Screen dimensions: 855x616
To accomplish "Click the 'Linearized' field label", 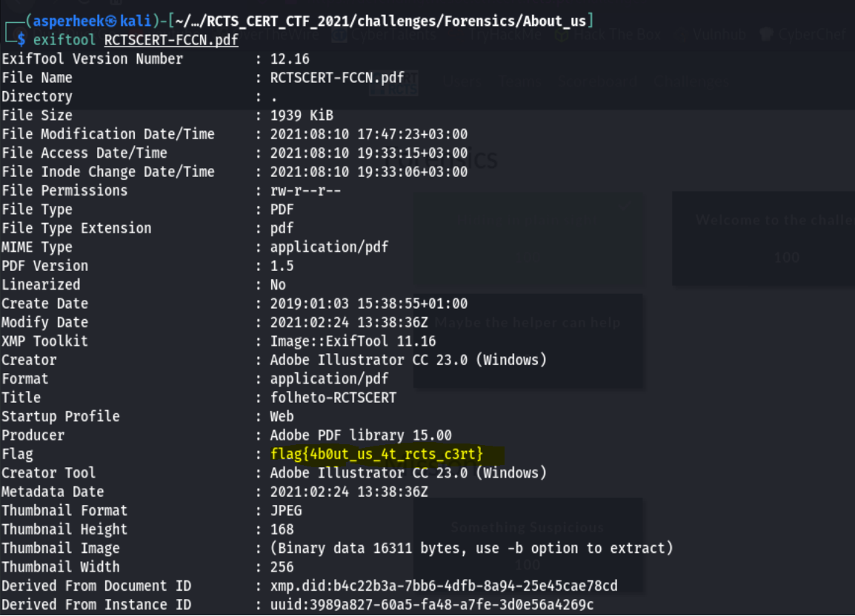I will tap(41, 284).
